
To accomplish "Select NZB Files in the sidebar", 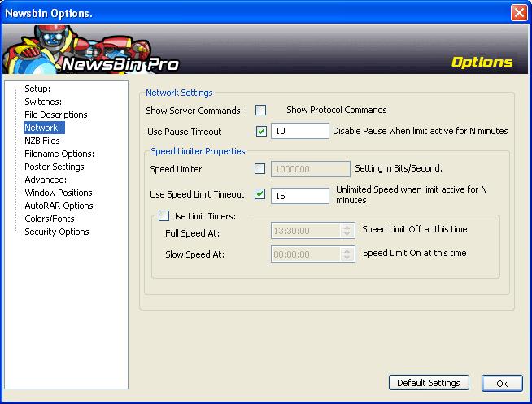I will pos(42,141).
